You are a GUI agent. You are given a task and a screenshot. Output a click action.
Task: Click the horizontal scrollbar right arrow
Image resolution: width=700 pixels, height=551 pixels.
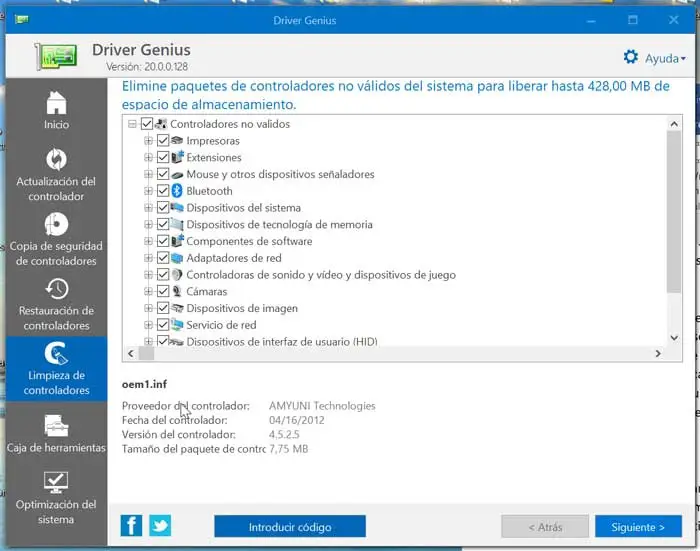click(658, 354)
